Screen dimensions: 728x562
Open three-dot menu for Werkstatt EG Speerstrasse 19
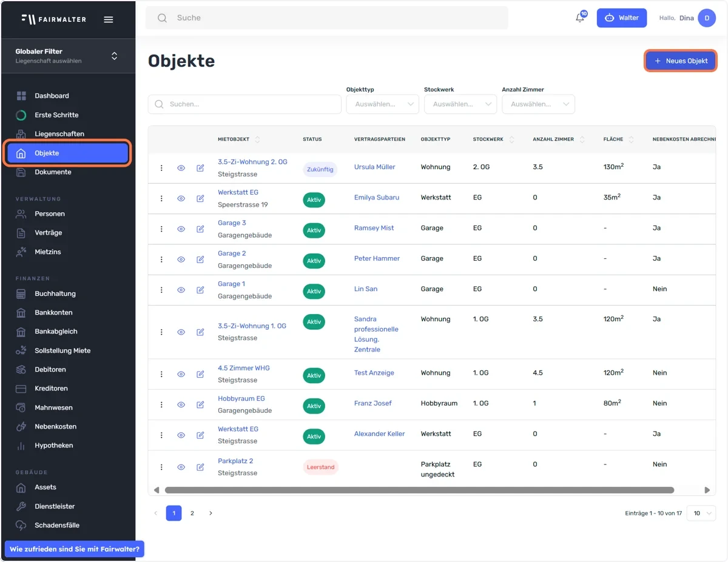tap(161, 198)
